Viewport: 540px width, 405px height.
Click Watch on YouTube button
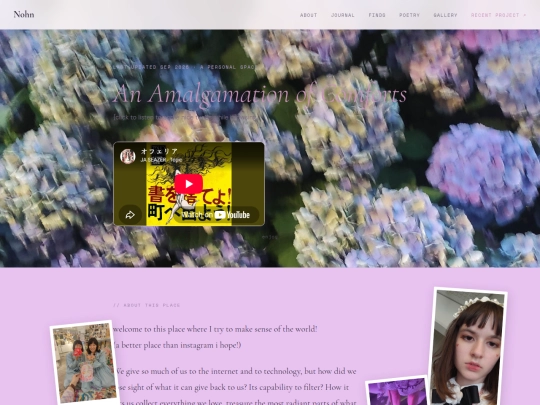coord(216,215)
